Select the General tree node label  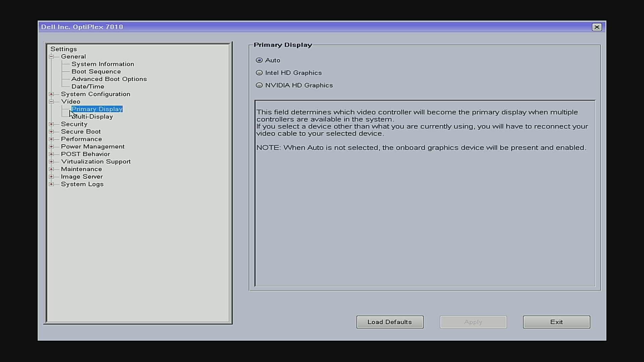(x=73, y=57)
